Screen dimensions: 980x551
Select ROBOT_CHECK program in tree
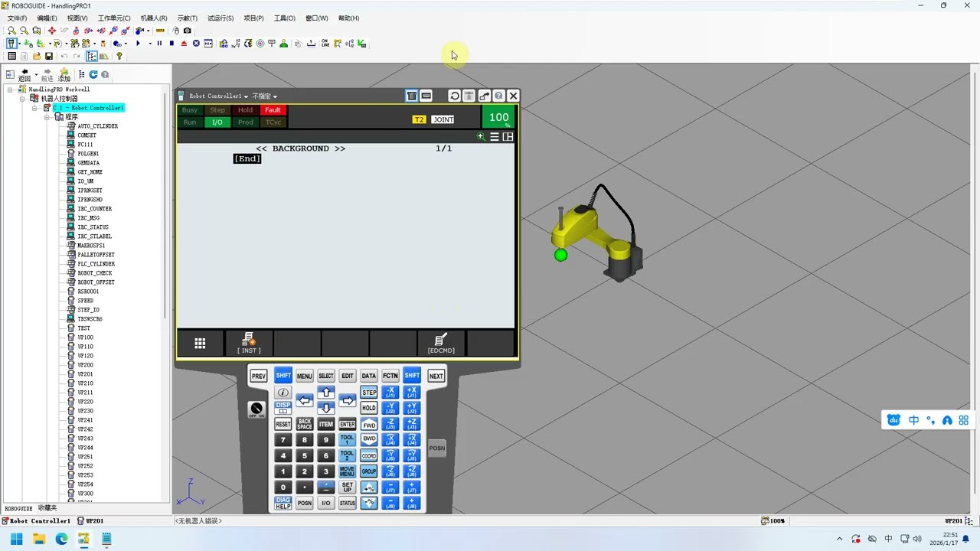point(94,273)
